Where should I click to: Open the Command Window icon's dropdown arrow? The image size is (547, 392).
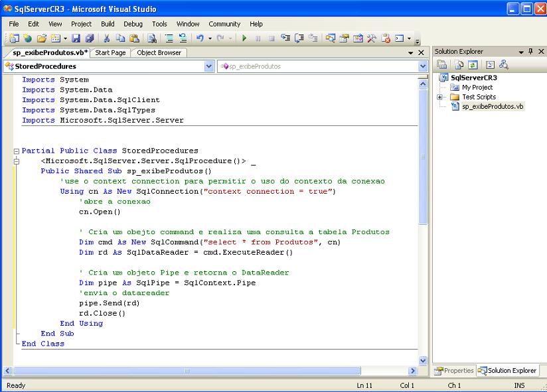click(x=409, y=38)
